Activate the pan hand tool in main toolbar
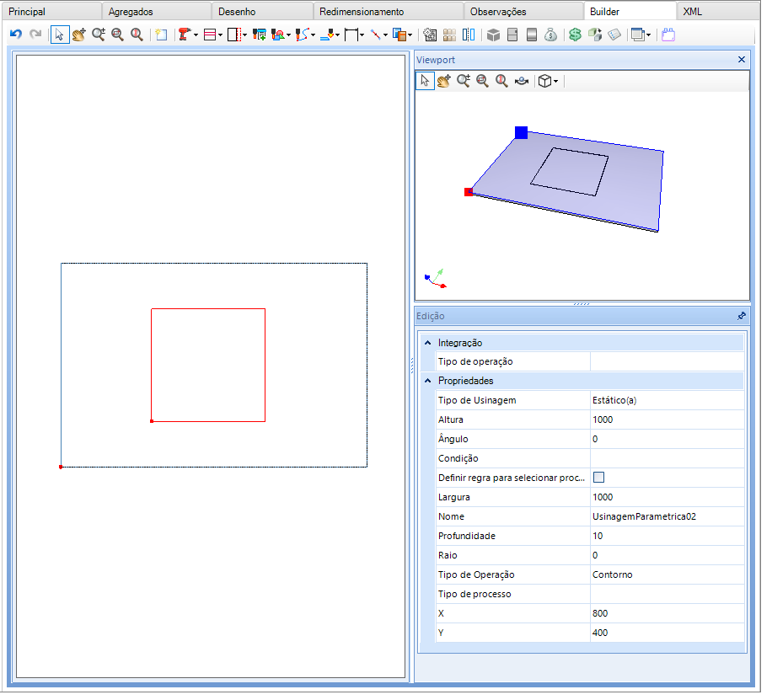This screenshot has height=700, width=772. [78, 35]
